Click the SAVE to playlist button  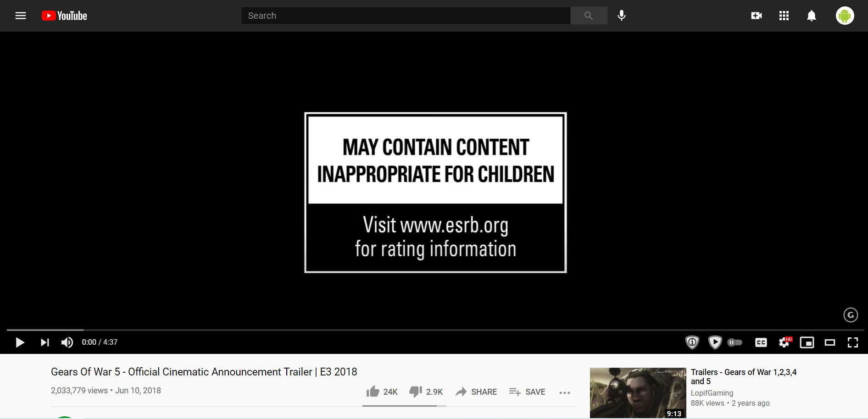point(527,391)
